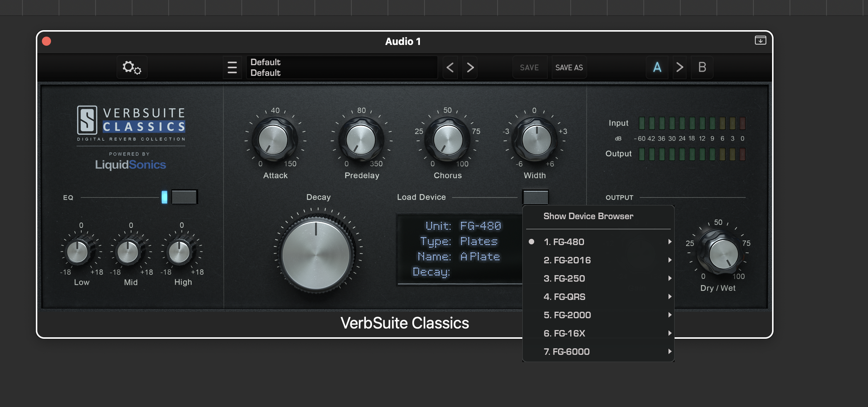The width and height of the screenshot is (868, 407).
Task: Expand FG-480 submenu arrow
Action: 670,242
